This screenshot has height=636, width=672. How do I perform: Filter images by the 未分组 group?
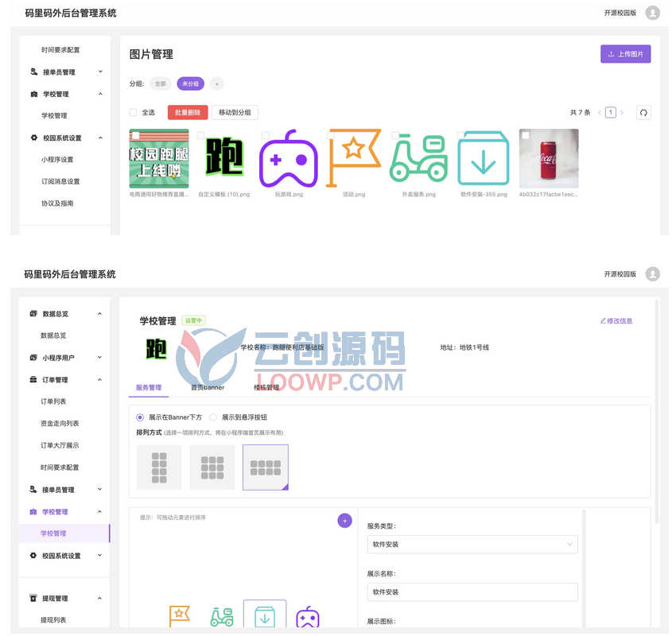(x=191, y=84)
